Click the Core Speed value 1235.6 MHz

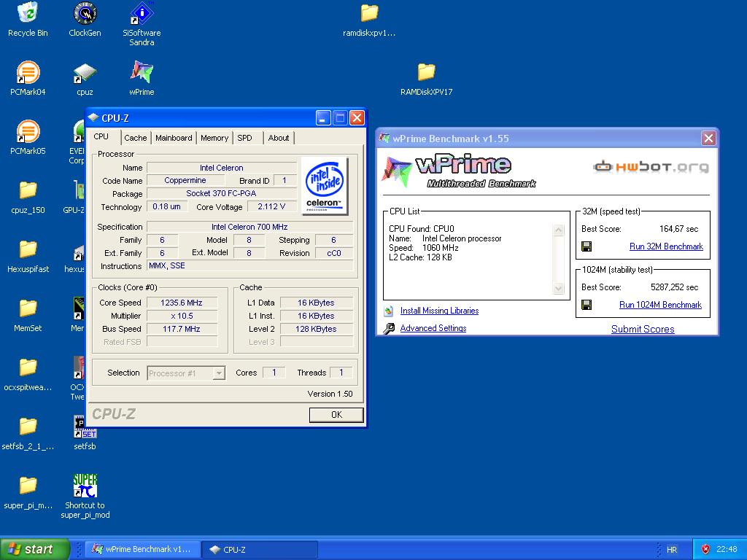(182, 303)
